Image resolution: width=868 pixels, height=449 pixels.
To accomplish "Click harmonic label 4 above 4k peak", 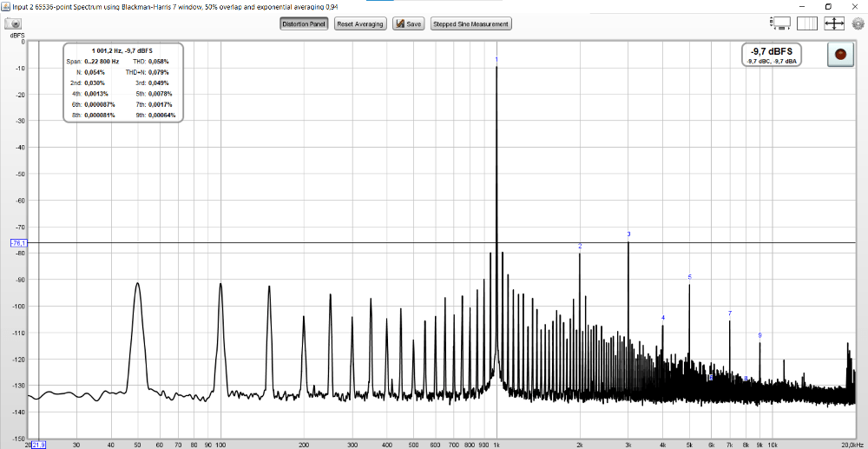I will tap(663, 318).
